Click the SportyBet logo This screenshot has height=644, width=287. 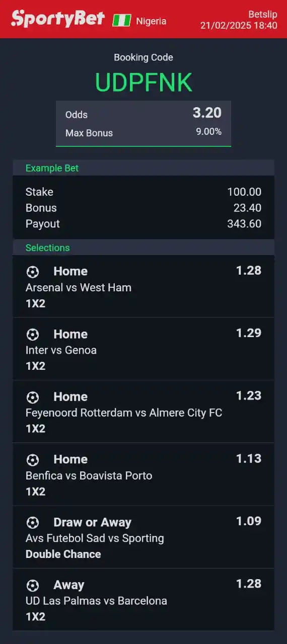58,19
